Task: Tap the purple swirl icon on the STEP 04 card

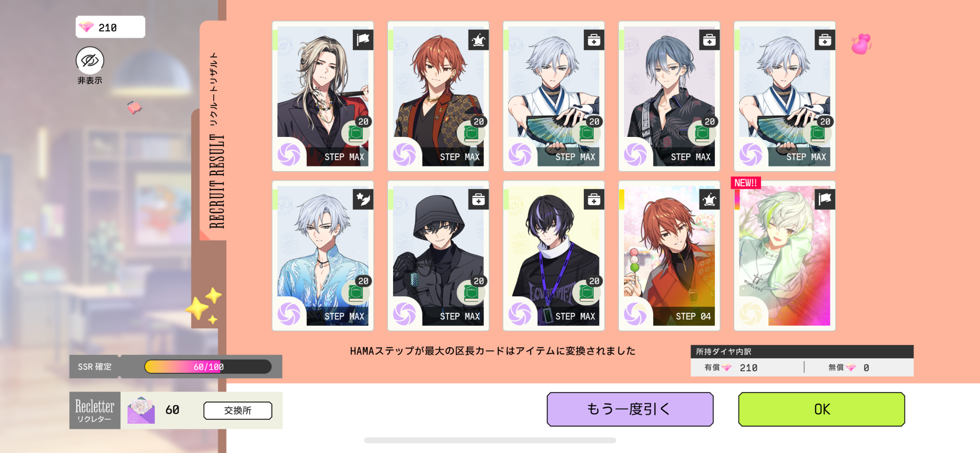Action: [x=635, y=313]
